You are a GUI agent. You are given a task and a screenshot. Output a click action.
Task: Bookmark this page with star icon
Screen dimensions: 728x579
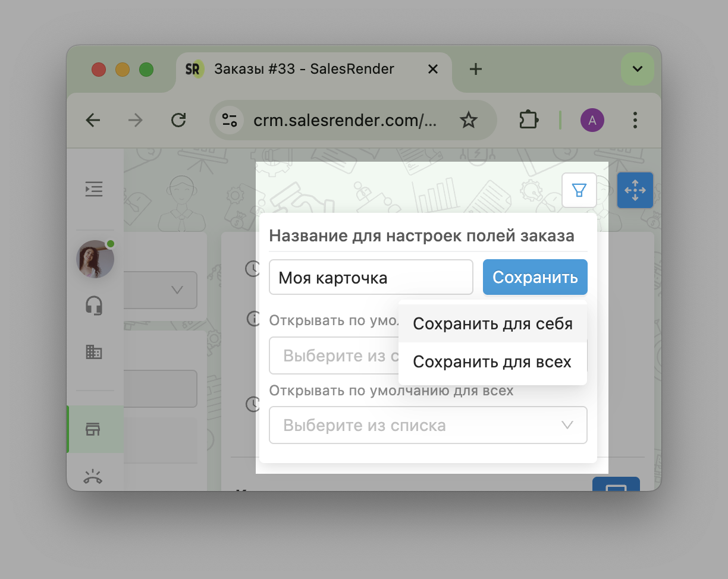pos(469,121)
